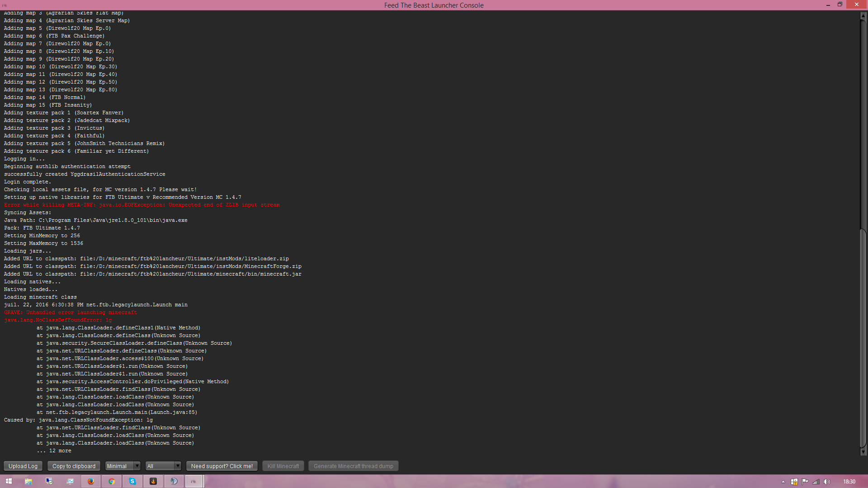Show hidden system tray icons
Viewport: 868px width, 488px height.
pos(783,482)
